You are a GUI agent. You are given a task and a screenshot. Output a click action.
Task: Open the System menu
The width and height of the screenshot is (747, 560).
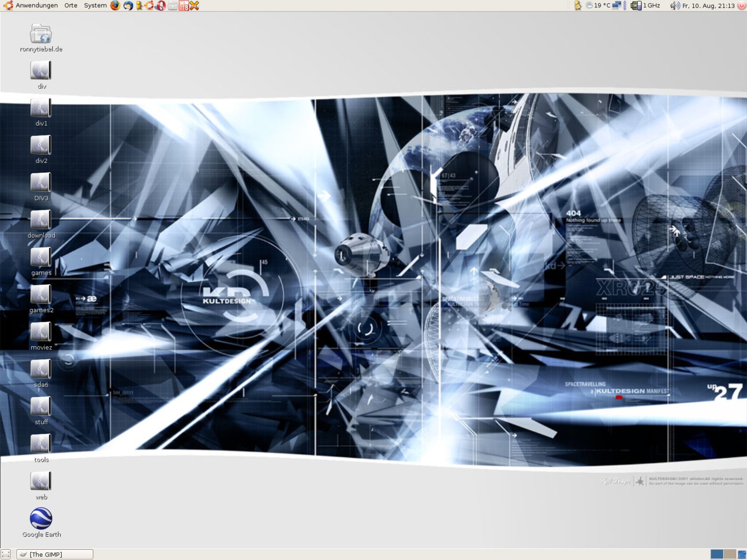click(95, 6)
